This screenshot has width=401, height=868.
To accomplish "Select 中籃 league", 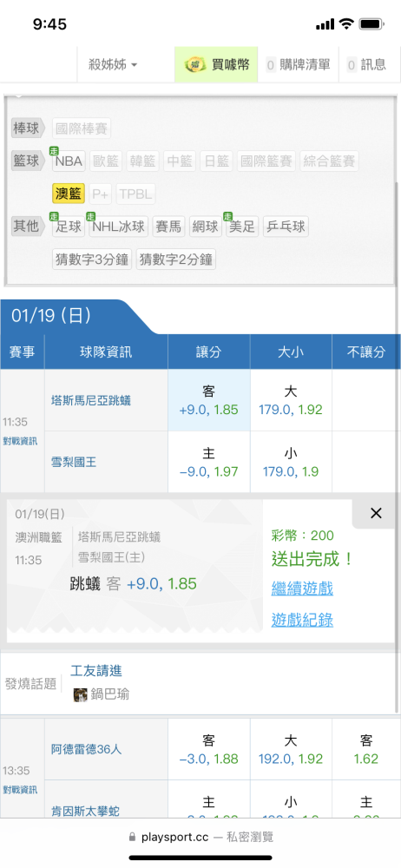I will [180, 161].
